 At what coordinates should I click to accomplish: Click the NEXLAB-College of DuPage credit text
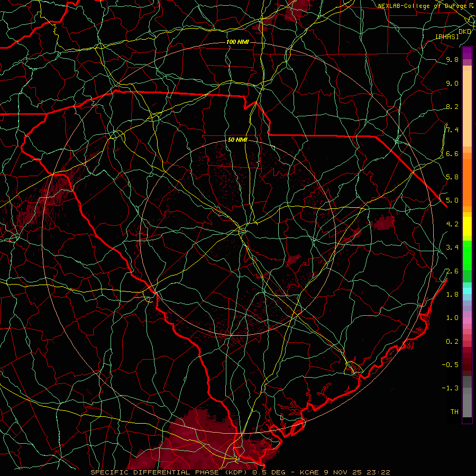pos(423,6)
